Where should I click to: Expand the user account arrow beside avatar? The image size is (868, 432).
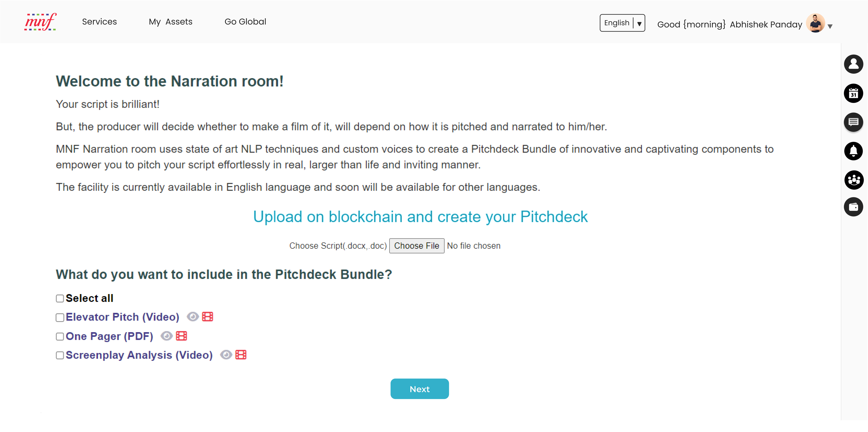coord(830,26)
